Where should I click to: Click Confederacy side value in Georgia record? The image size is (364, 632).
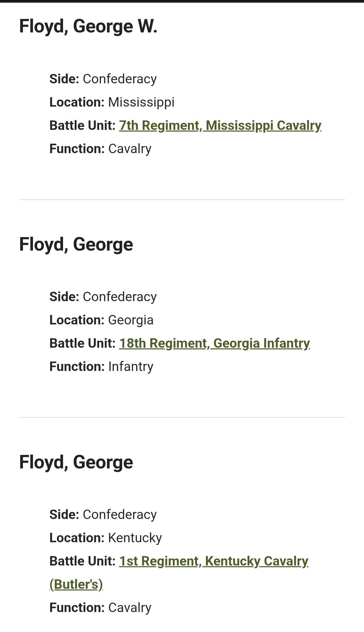pos(120,297)
